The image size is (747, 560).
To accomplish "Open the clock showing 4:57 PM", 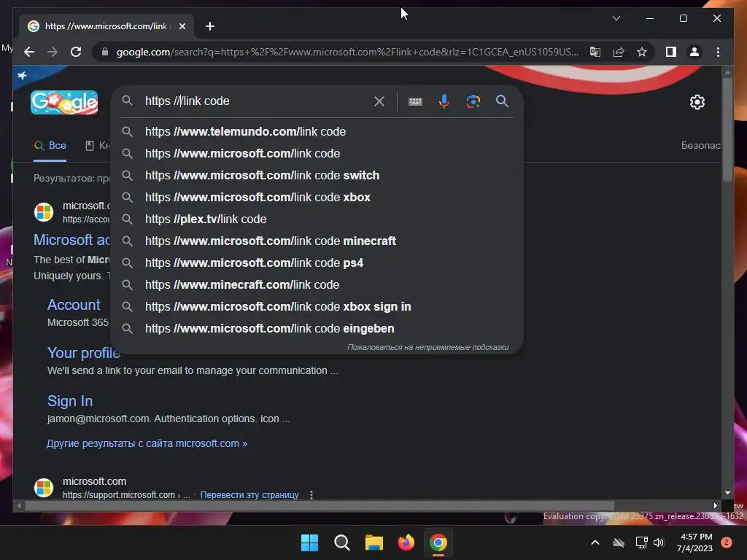I will (694, 542).
